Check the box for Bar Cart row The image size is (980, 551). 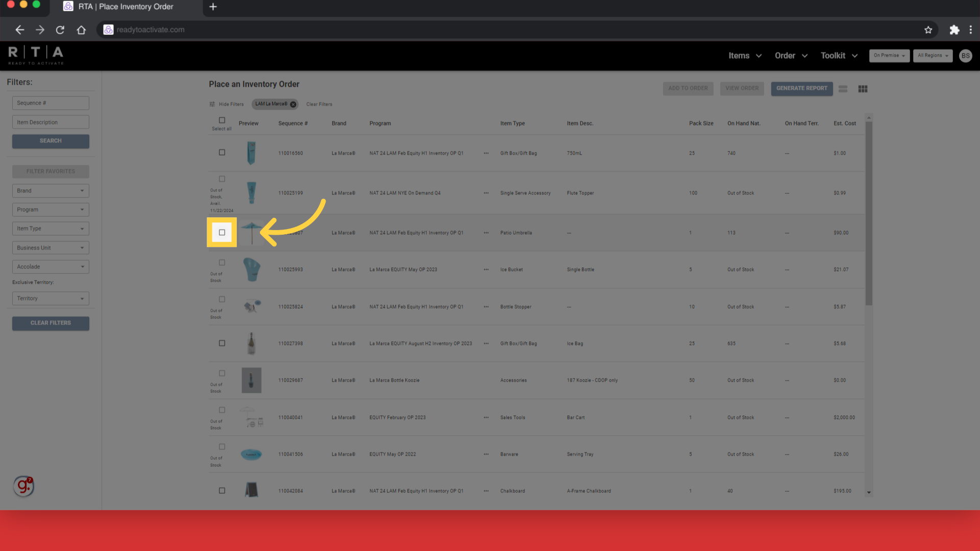pos(222,410)
